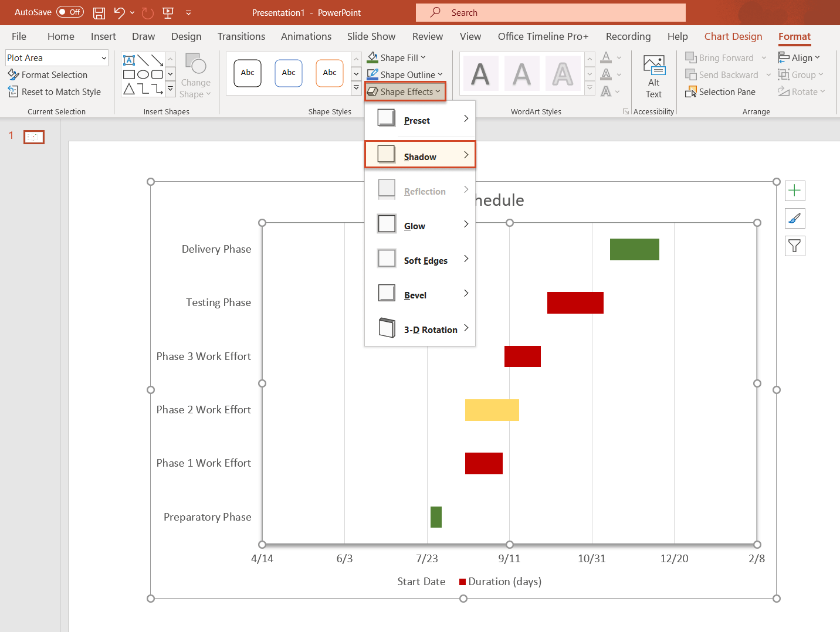Choose Shadow from the Shape Effects menu

[420, 155]
